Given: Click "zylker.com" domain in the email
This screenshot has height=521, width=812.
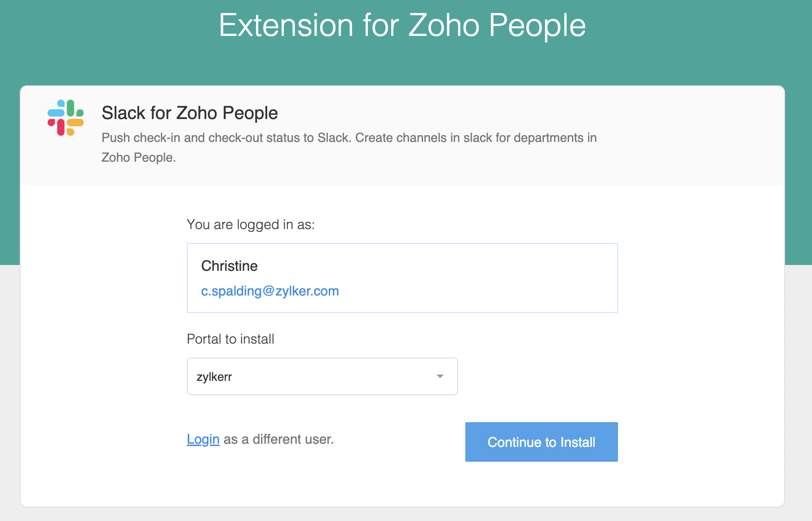Looking at the screenshot, I should tap(307, 291).
